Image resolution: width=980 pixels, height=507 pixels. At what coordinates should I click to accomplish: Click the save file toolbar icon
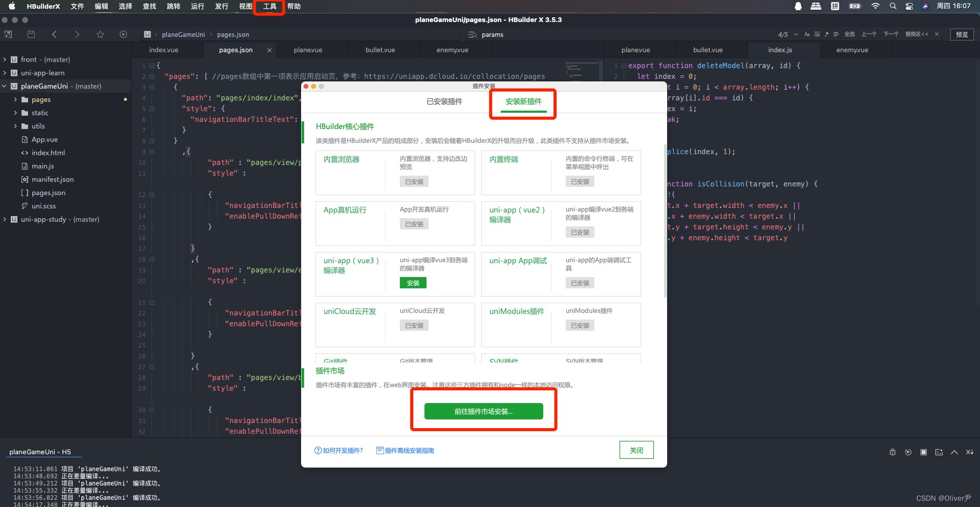(31, 34)
